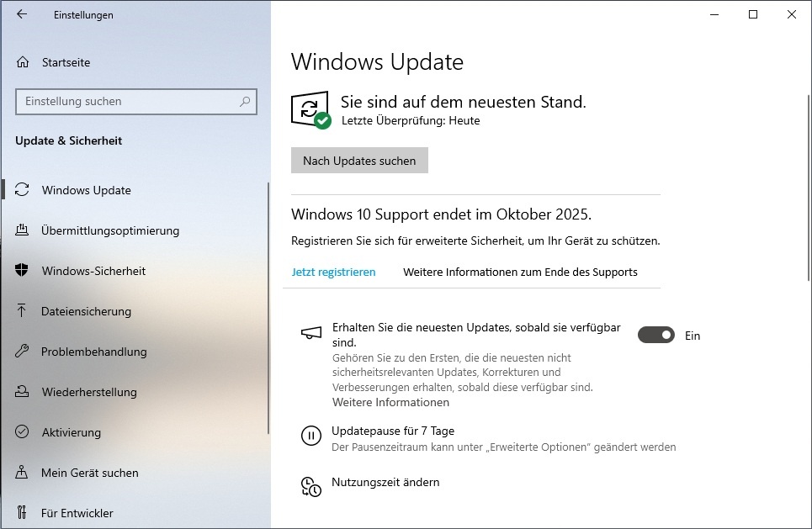Open Startseite via the home icon
This screenshot has height=529, width=812.
pyautogui.click(x=23, y=62)
